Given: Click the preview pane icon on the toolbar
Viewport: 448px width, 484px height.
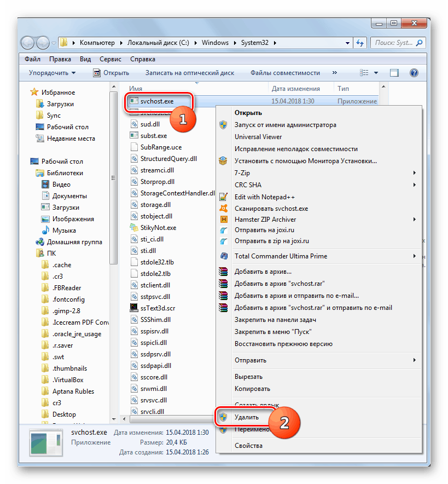Looking at the screenshot, I should (393, 72).
